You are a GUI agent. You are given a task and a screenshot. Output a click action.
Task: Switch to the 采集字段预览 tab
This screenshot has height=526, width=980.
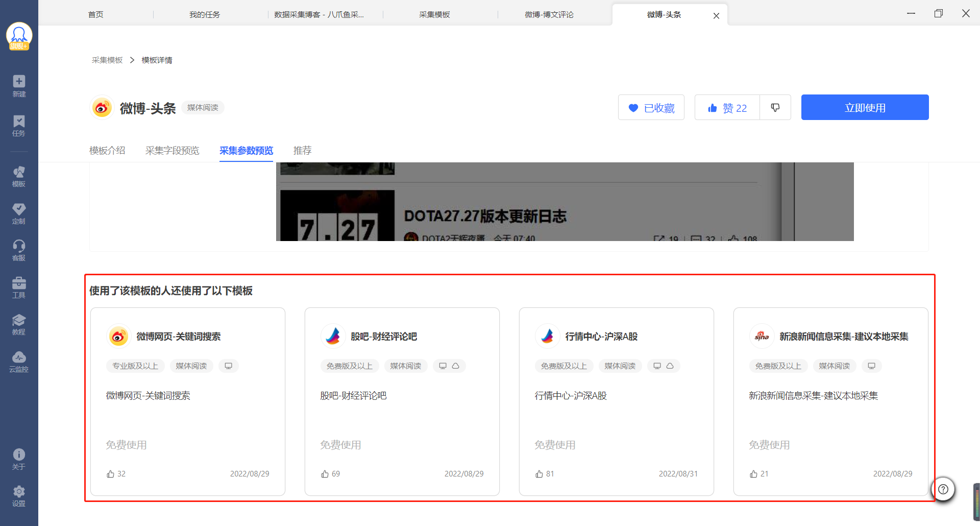point(172,151)
